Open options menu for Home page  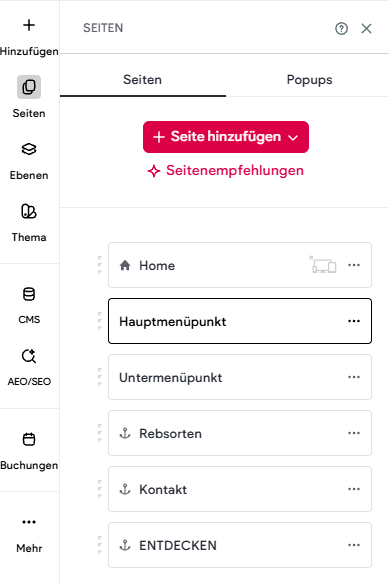354,265
